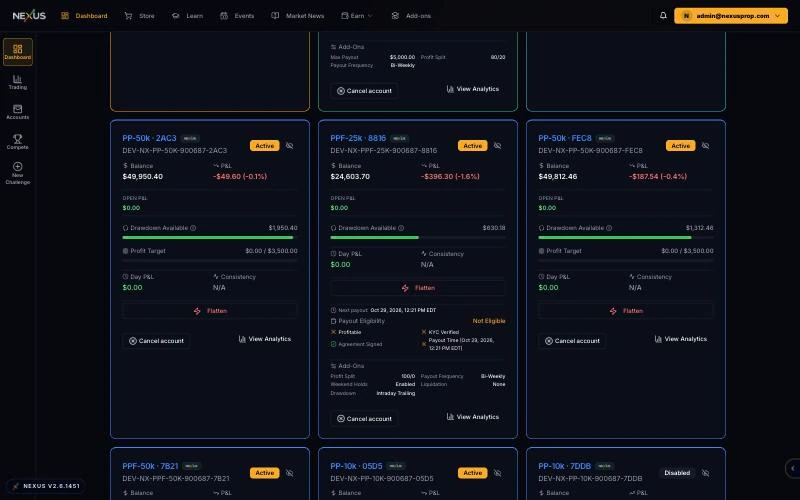This screenshot has width=800, height=500.
Task: Open PPF-50k · 7B21 account title
Action: [x=151, y=466]
